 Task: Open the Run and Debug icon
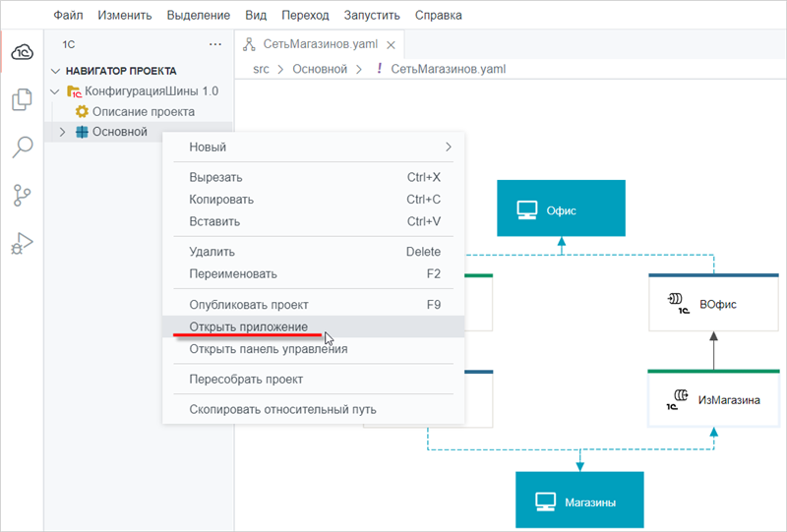[22, 244]
